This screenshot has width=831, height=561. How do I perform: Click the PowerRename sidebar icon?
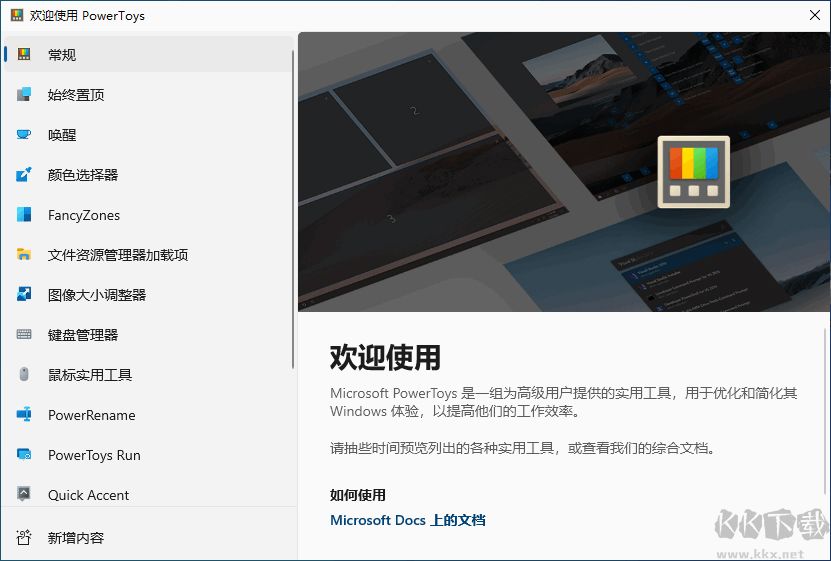pyautogui.click(x=24, y=415)
